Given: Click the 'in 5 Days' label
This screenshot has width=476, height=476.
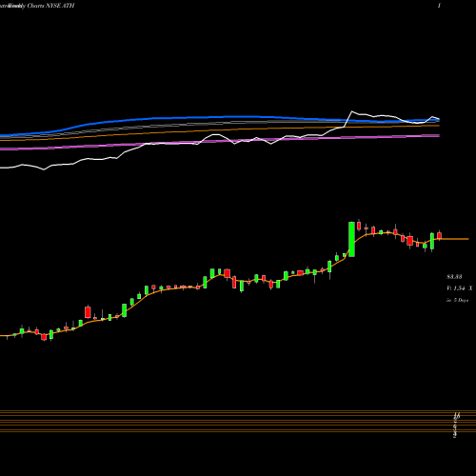Looking at the screenshot, I should [x=457, y=300].
